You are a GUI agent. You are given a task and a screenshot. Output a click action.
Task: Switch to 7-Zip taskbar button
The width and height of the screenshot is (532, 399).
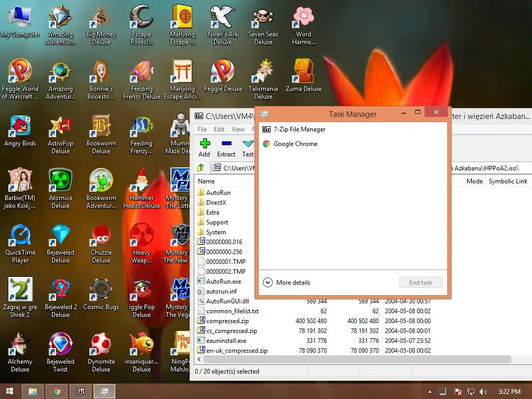[x=81, y=391]
